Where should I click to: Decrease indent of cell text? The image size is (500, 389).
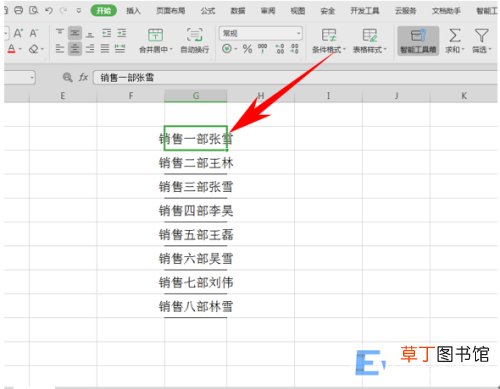point(106,33)
